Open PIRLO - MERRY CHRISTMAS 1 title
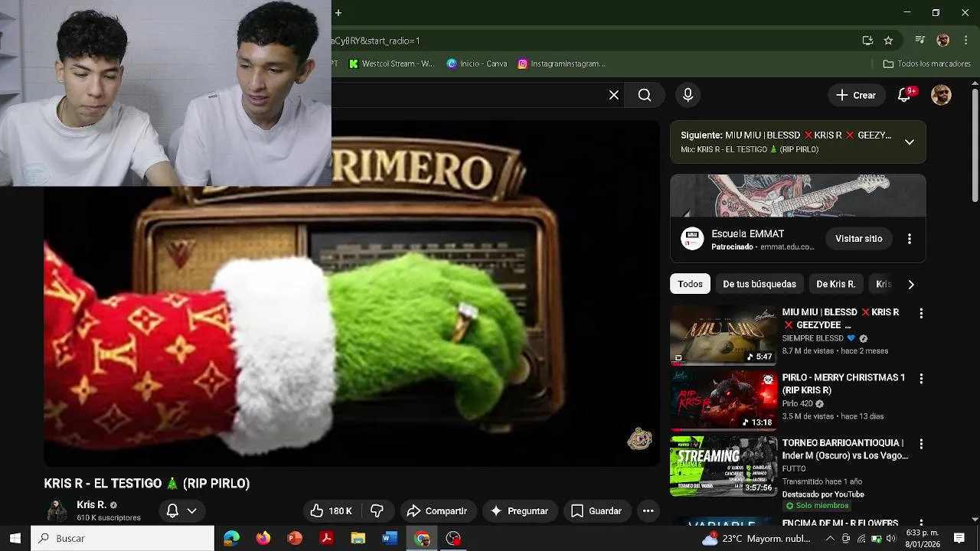Viewport: 980px width, 551px height. click(x=843, y=383)
